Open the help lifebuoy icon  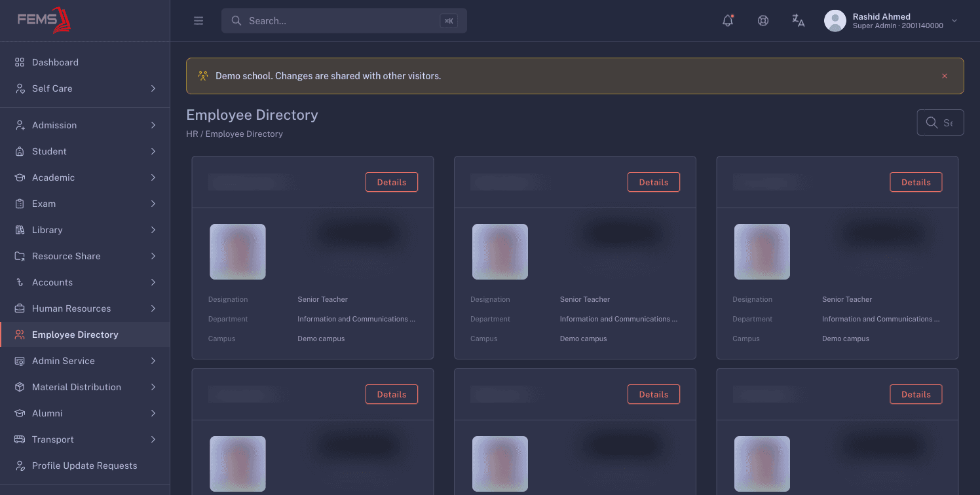tap(763, 20)
